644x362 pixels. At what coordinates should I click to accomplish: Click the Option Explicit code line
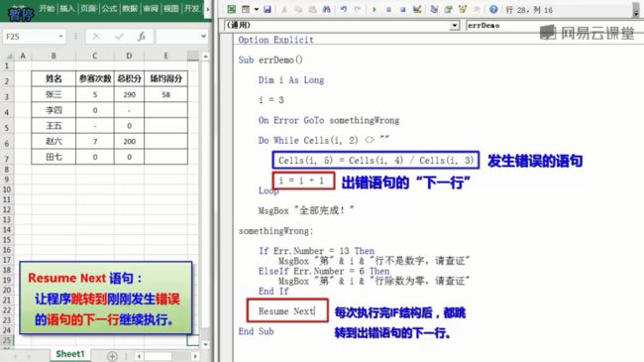275,40
